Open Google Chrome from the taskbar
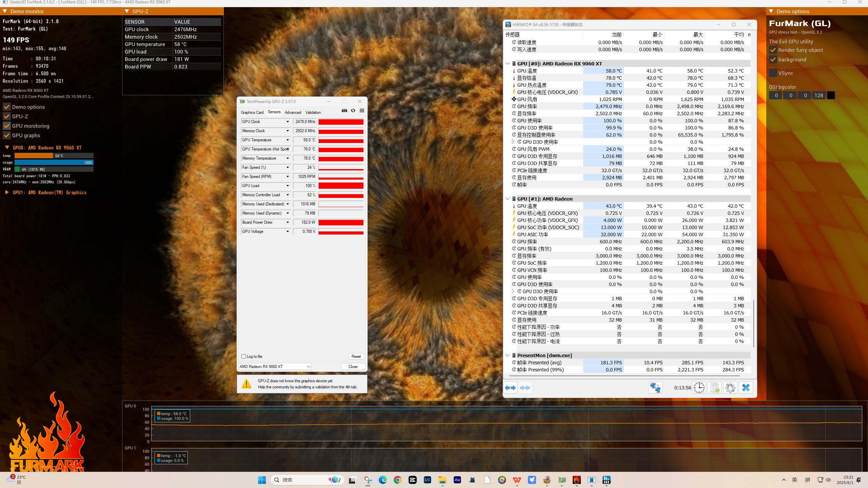868x488 pixels. point(397,480)
